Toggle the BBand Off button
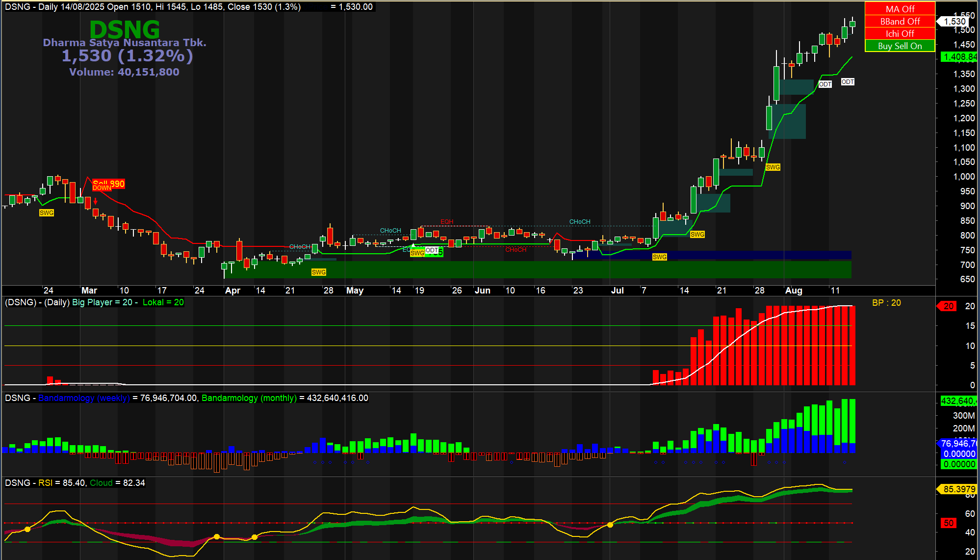The height and width of the screenshot is (560, 980). click(900, 21)
